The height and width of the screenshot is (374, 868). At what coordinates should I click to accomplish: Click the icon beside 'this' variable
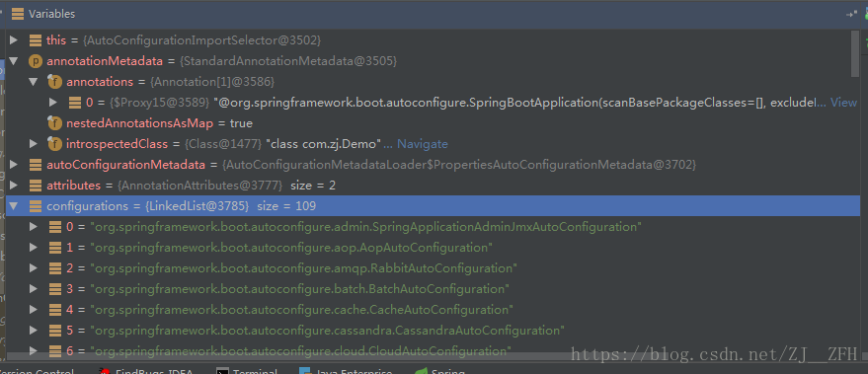[35, 39]
